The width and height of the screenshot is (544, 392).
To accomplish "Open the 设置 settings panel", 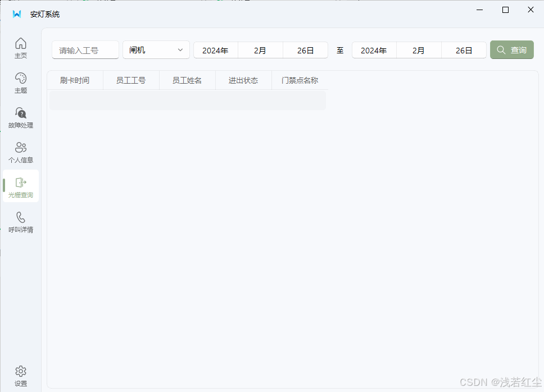I will (21, 375).
